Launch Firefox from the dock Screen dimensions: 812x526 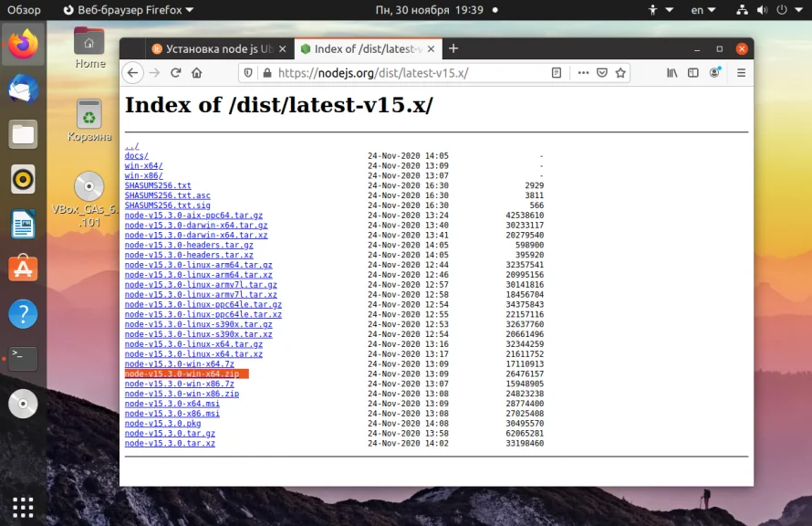[x=23, y=45]
